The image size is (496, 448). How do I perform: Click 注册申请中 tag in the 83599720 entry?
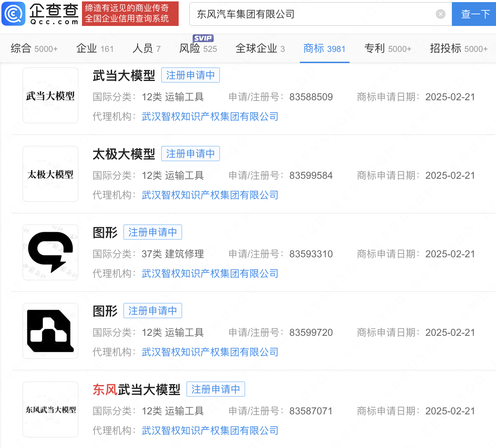click(153, 311)
